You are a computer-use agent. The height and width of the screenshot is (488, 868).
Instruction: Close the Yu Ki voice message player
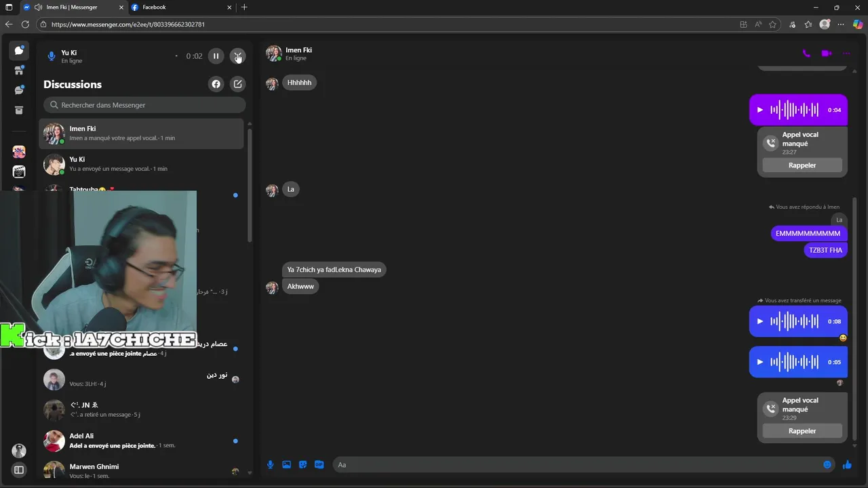(237, 56)
